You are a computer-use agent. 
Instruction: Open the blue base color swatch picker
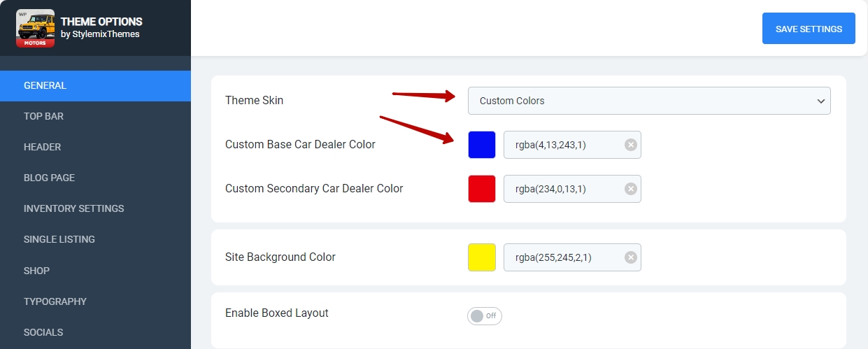coord(482,145)
